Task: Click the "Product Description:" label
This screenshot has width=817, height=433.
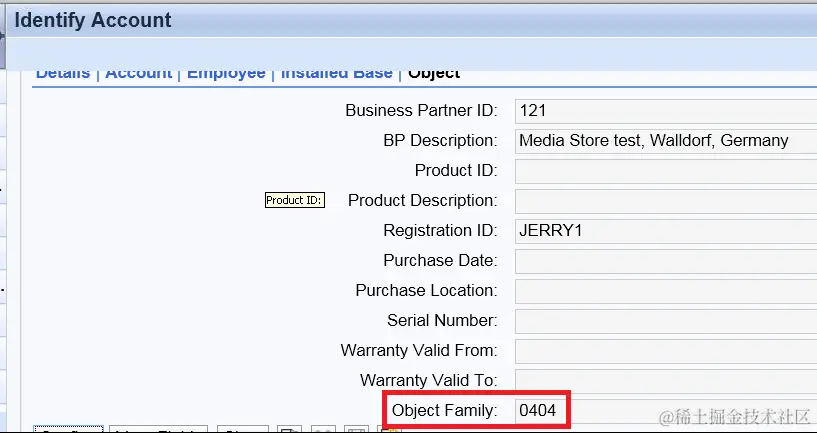Action: [423, 201]
